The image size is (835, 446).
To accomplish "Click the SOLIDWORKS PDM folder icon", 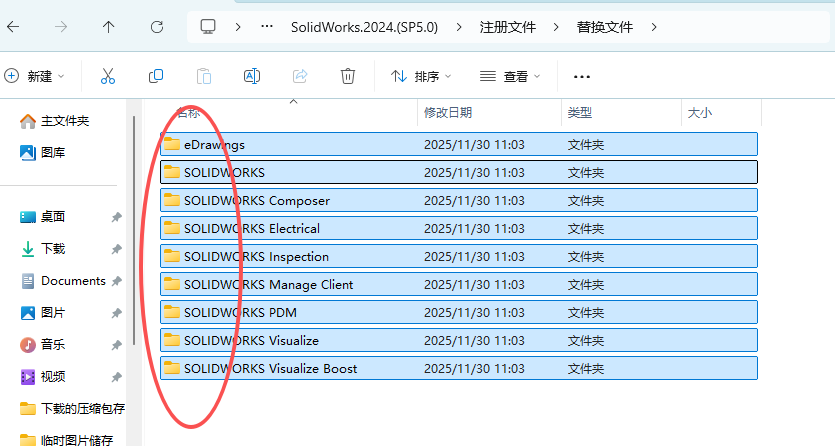I will pyautogui.click(x=171, y=312).
